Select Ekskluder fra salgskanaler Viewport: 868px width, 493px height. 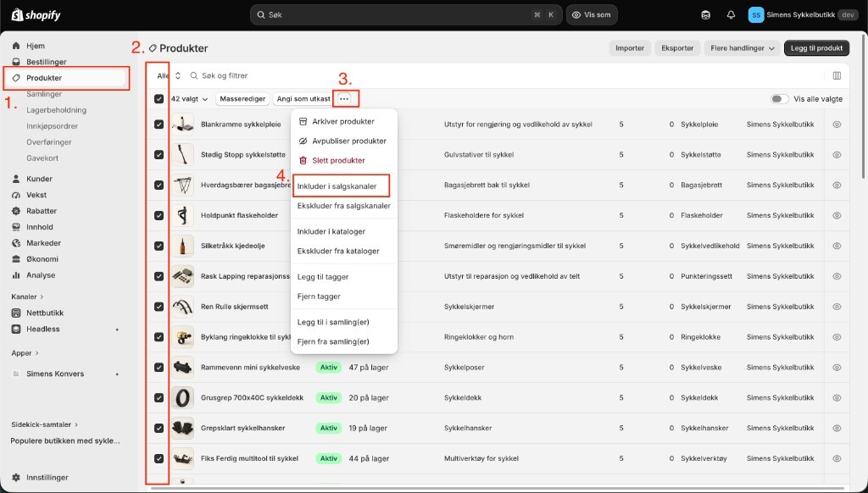344,206
